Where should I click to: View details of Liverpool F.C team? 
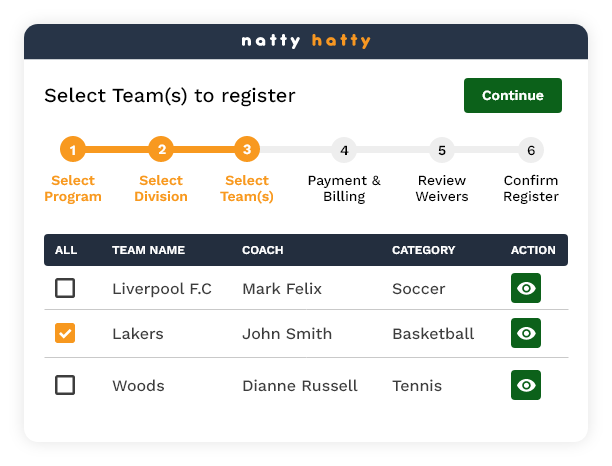click(x=526, y=289)
